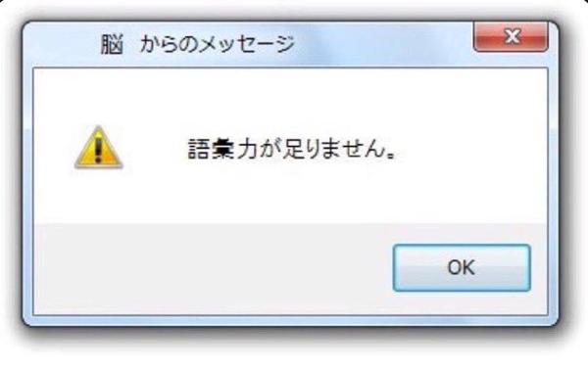Click the blank white area above the message

point(291,99)
